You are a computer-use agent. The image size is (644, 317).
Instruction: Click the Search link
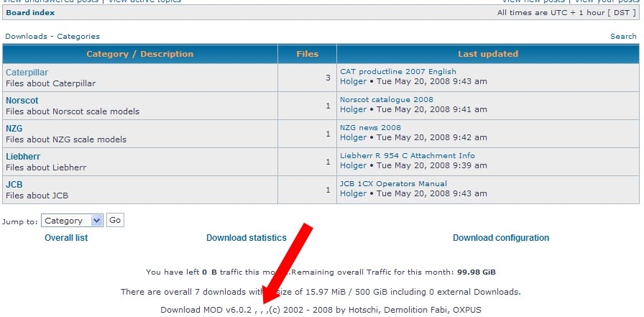[623, 36]
